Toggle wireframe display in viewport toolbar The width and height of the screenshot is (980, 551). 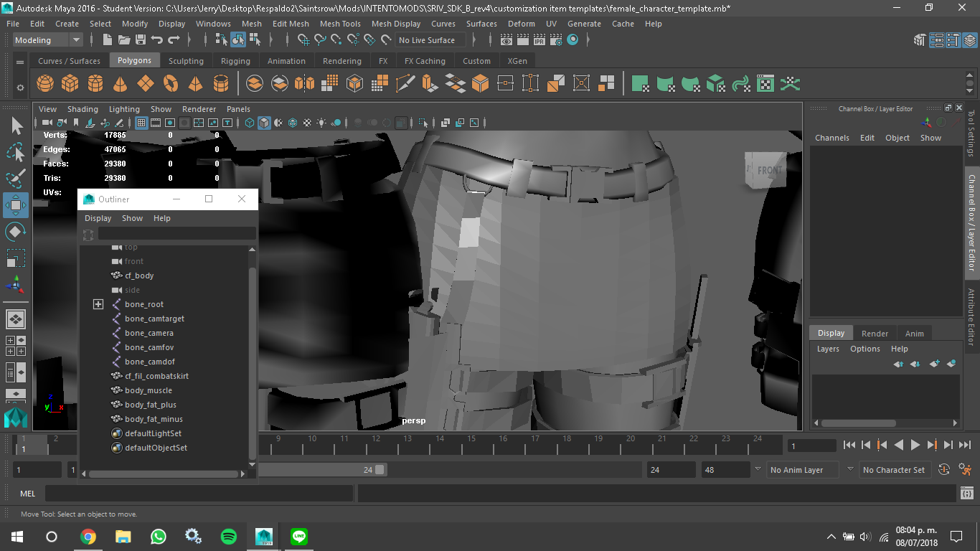click(250, 123)
